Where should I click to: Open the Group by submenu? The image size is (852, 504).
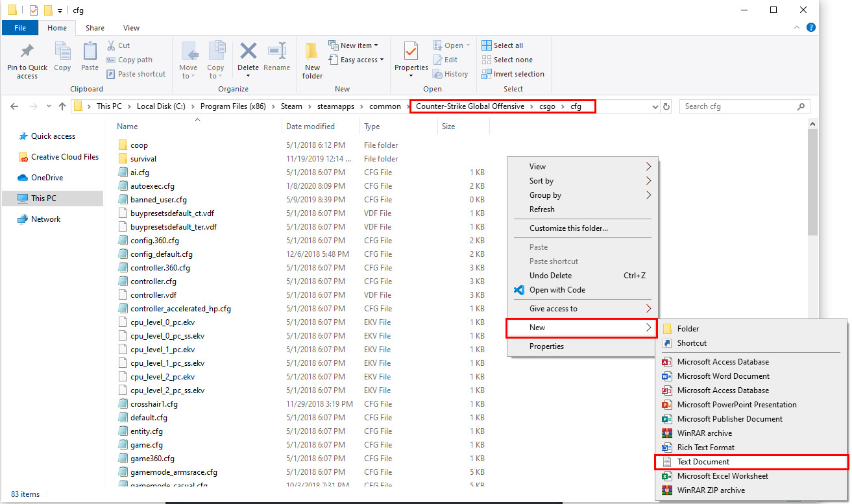pos(583,195)
